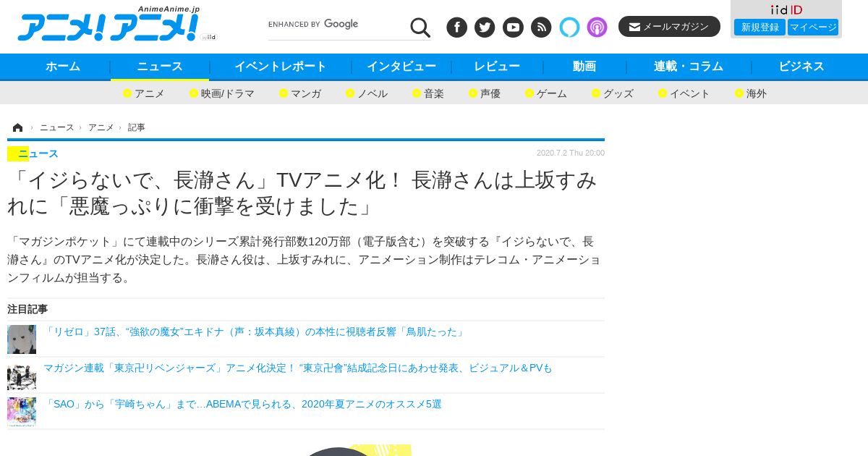Viewport: 868px width, 456px height.
Task: Click the date 2020.7.2 Thu 20:00
Action: 571,153
